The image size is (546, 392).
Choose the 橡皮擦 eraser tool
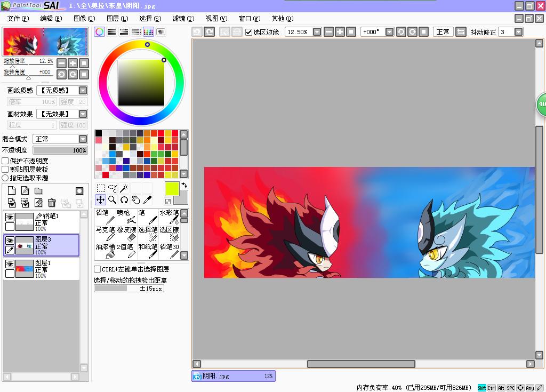(126, 234)
